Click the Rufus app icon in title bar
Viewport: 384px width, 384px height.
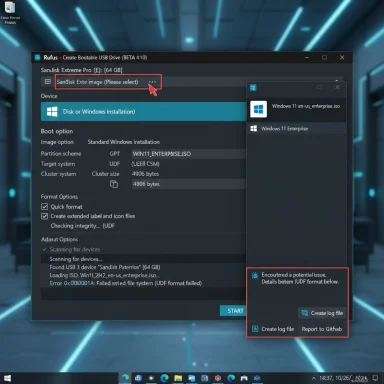(37, 57)
